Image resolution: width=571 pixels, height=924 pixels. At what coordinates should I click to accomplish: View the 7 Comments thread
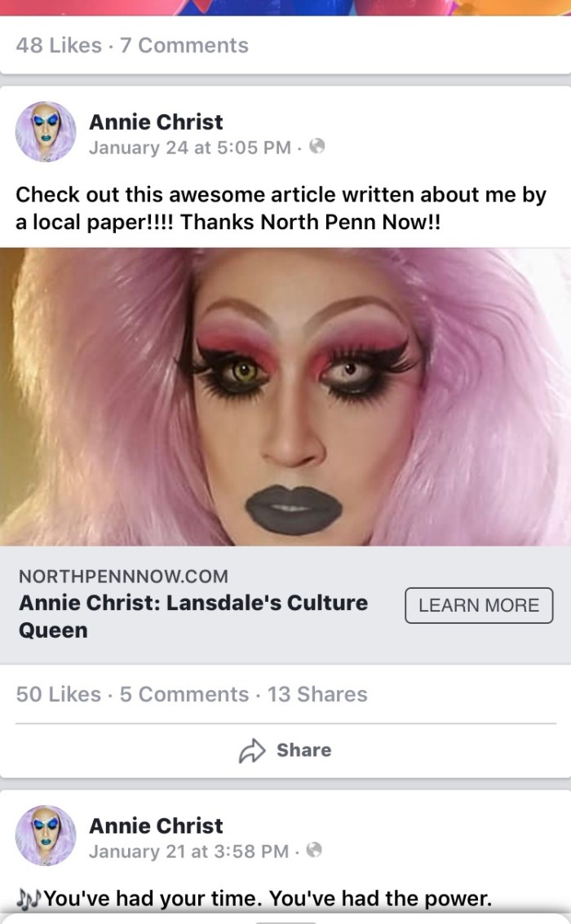pos(184,46)
